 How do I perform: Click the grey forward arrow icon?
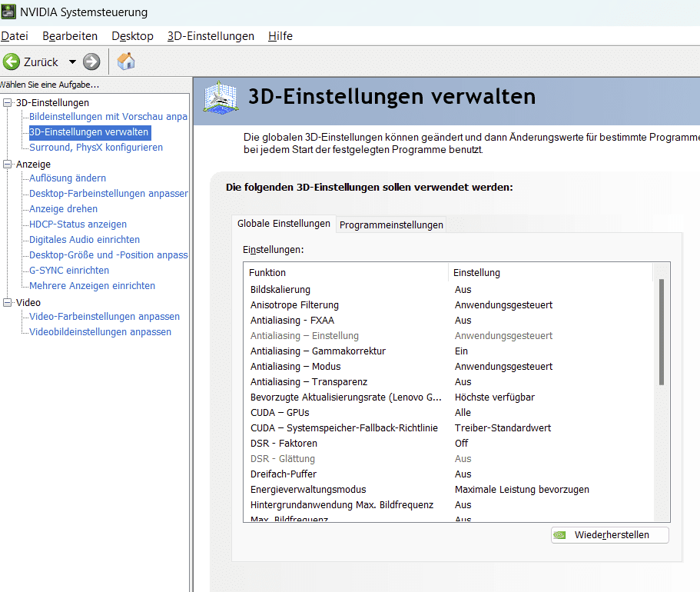(x=91, y=62)
